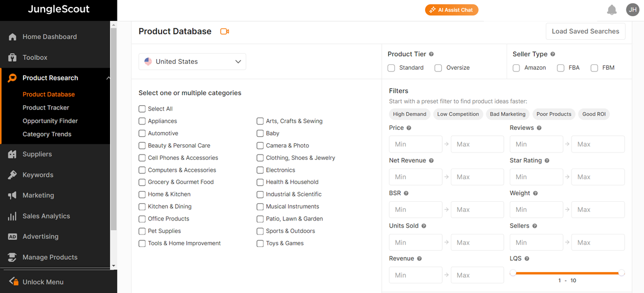The width and height of the screenshot is (644, 293).
Task: Click the Unlock Menu lock icon
Action: tap(14, 282)
